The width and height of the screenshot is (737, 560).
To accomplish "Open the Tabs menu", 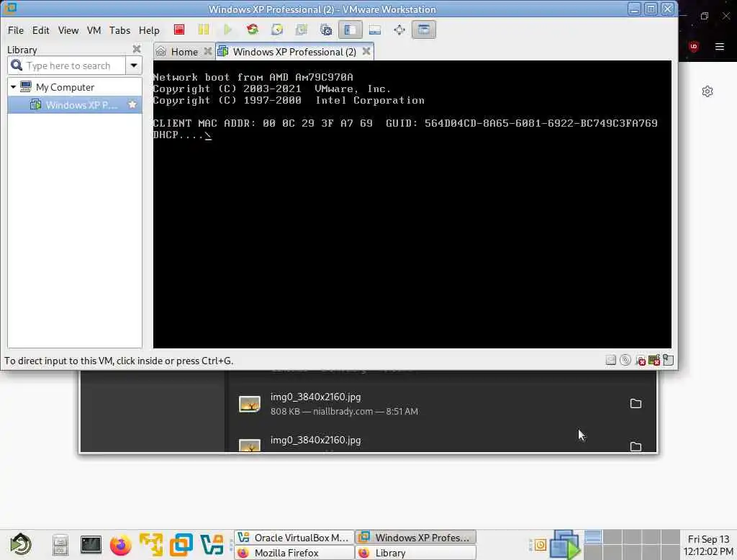I will [x=119, y=30].
